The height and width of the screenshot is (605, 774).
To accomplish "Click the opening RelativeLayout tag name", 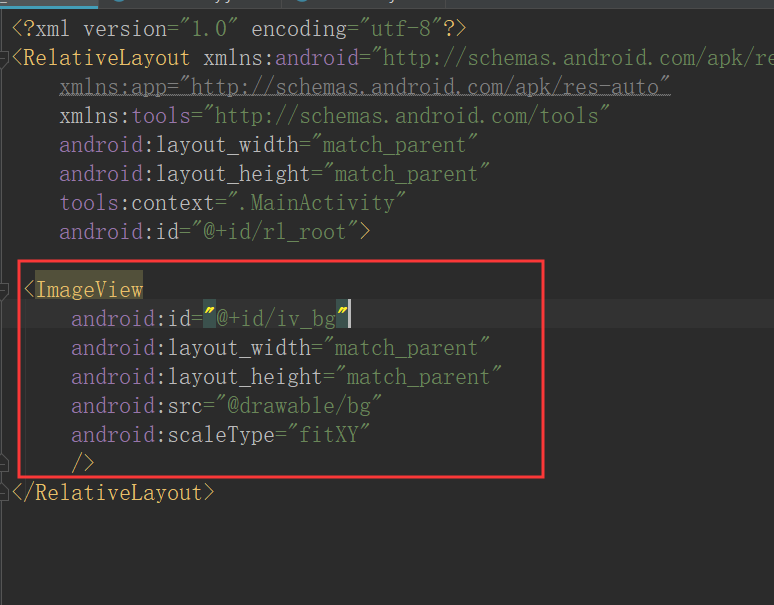I will [x=106, y=58].
